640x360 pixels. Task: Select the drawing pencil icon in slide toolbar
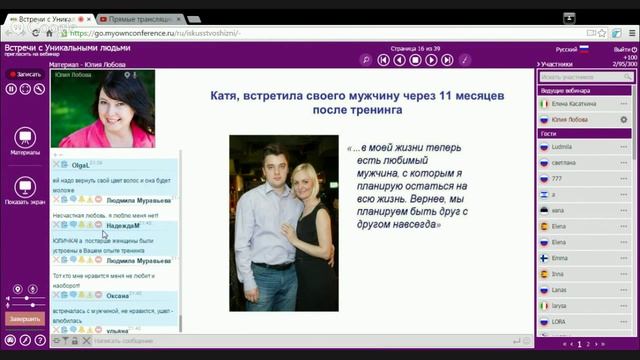464,60
